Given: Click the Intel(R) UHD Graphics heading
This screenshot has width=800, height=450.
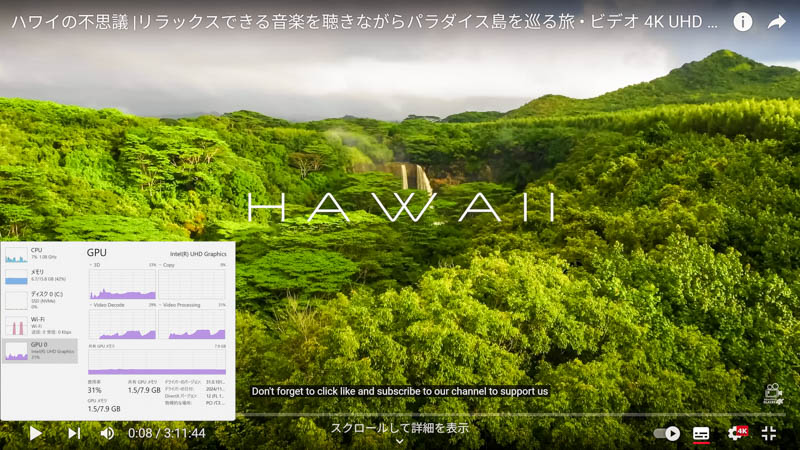Looking at the screenshot, I should 198,254.
